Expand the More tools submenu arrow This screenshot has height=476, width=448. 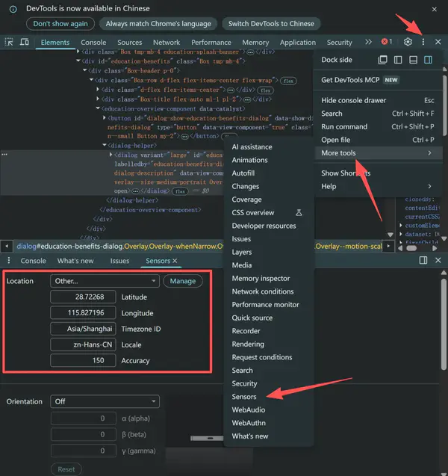pyautogui.click(x=429, y=153)
